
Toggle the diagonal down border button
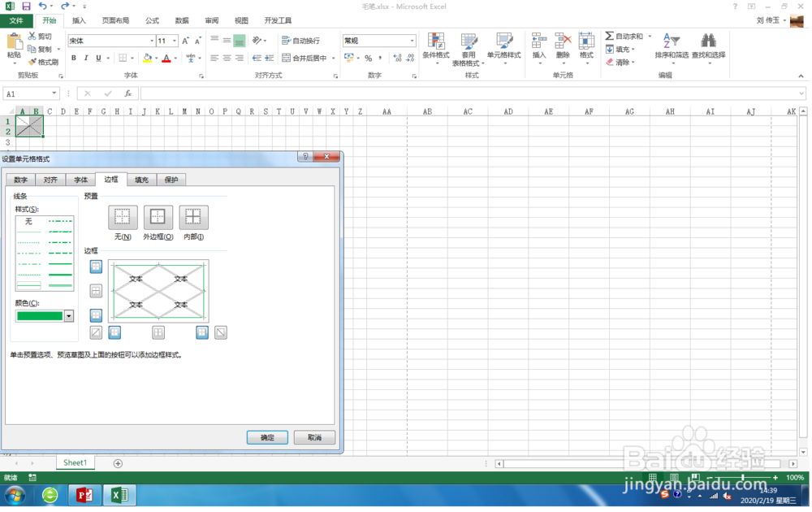click(x=220, y=332)
